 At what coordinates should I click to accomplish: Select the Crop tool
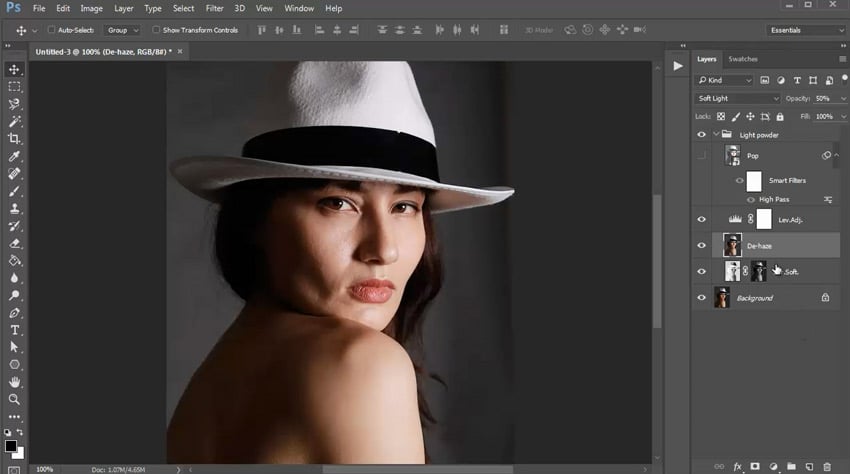[15, 139]
